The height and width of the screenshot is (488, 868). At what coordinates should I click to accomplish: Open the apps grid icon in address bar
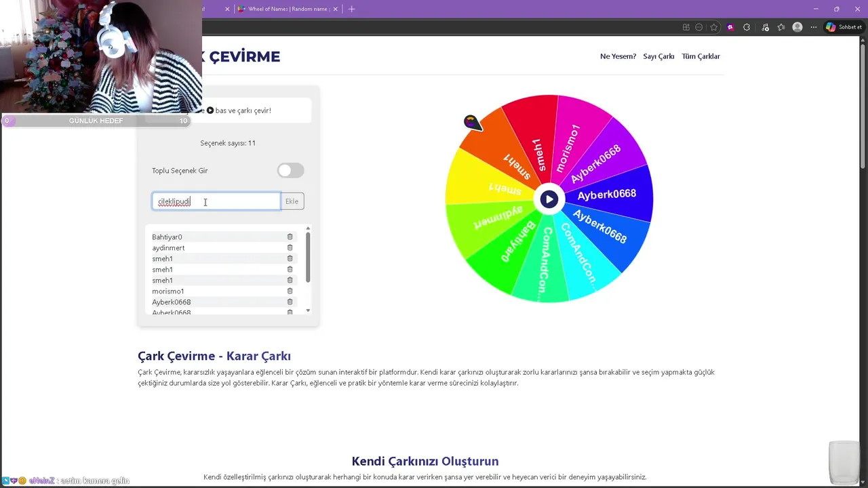(x=686, y=27)
